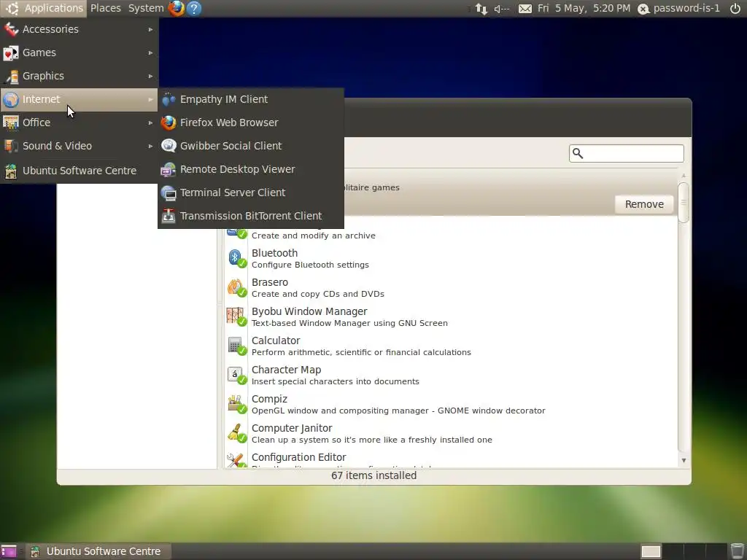The image size is (747, 560).
Task: Select Brasero in the installed list
Action: pos(451,287)
